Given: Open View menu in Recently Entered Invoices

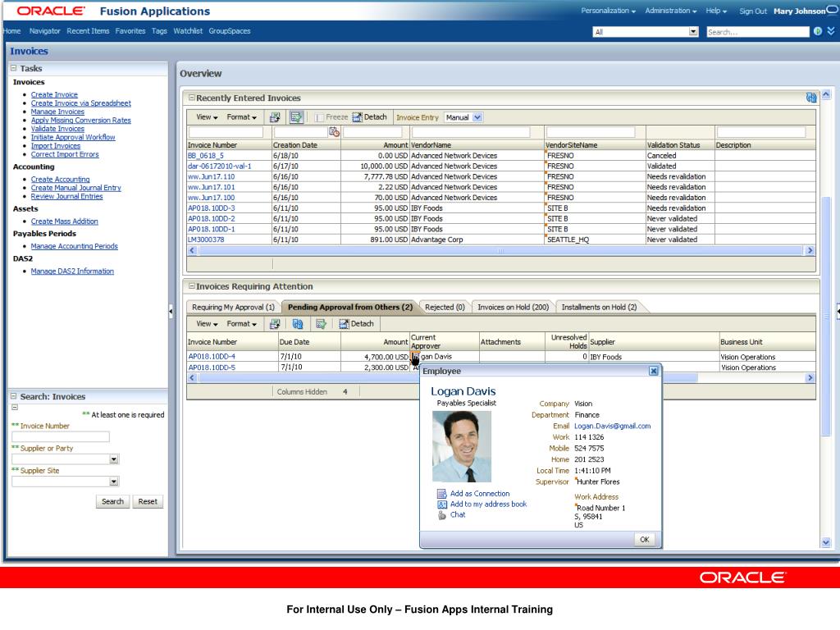Looking at the screenshot, I should click(207, 117).
